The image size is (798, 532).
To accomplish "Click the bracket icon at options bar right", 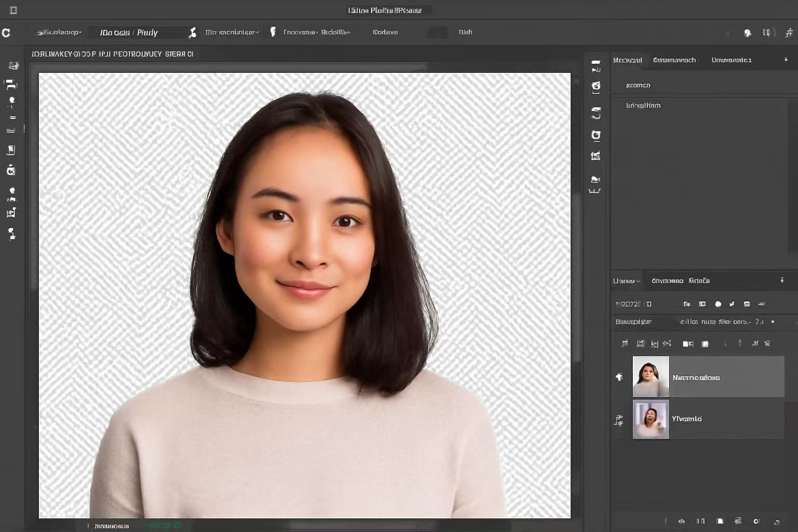I will [766, 32].
